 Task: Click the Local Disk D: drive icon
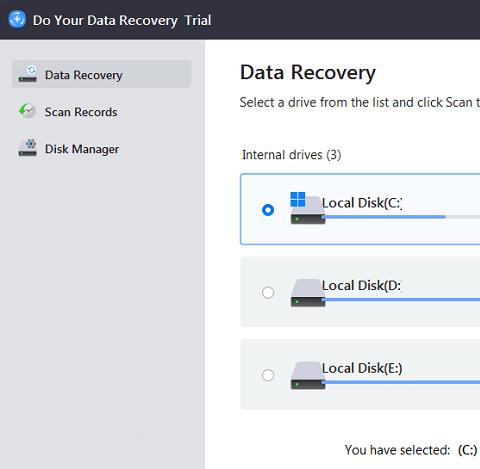pos(307,292)
